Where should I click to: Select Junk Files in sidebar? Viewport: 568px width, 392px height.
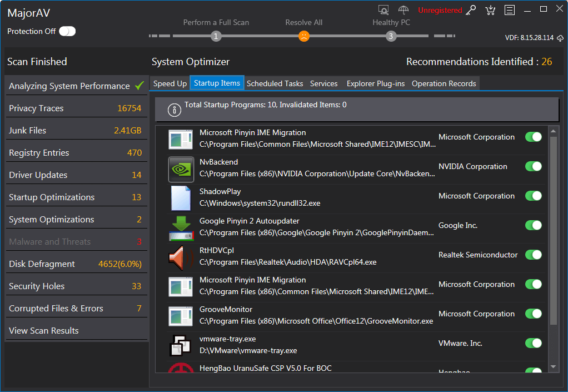pyautogui.click(x=28, y=130)
